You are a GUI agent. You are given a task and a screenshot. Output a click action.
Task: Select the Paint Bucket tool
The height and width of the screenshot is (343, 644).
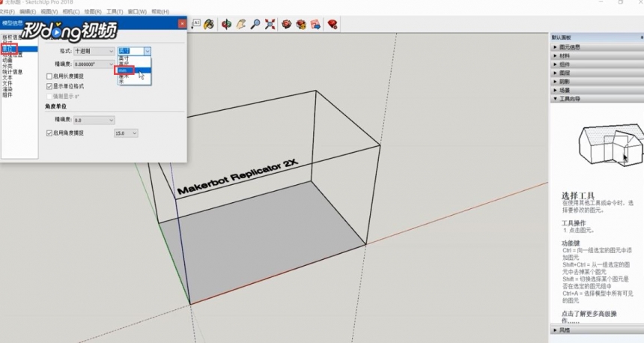pyautogui.click(x=209, y=24)
